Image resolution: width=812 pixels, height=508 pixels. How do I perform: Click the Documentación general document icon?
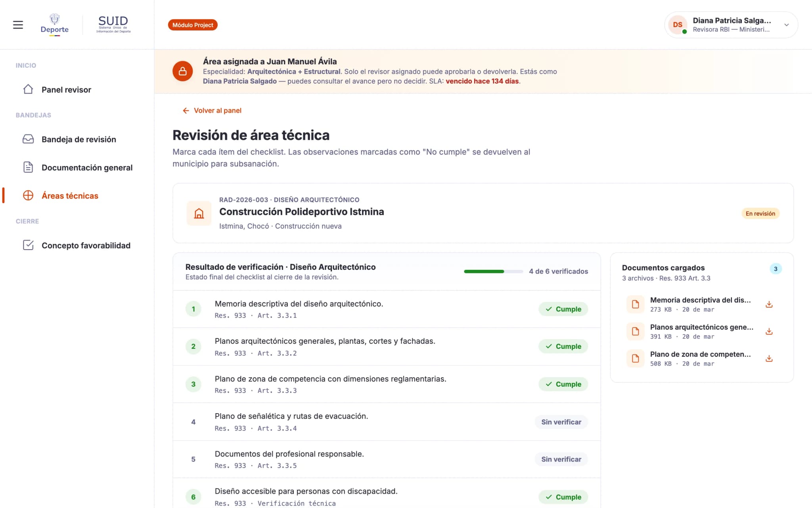[x=28, y=167]
